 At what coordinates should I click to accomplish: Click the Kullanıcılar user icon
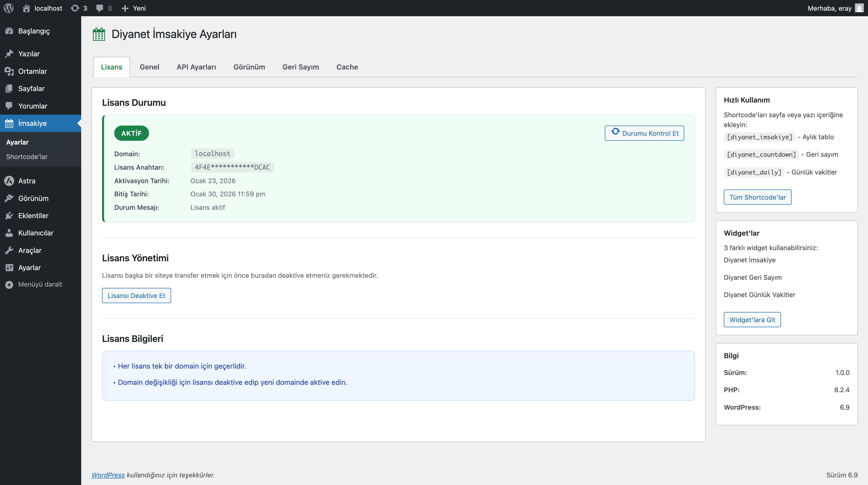(x=9, y=233)
